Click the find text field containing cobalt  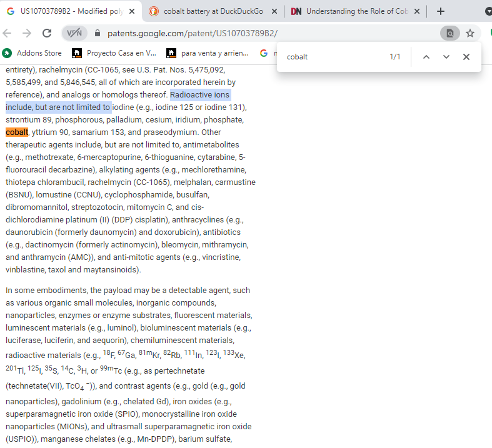point(331,57)
